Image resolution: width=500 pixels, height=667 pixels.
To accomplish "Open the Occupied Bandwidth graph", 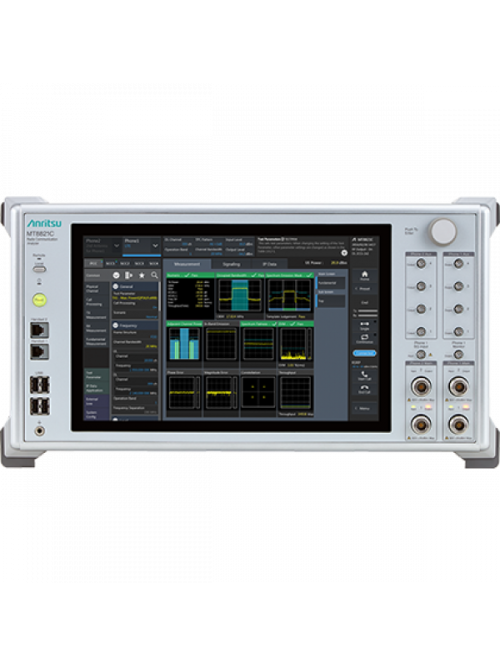I will click(240, 296).
